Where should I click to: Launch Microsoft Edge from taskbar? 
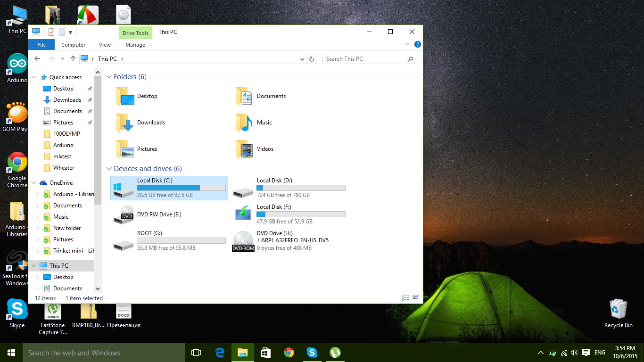[220, 353]
